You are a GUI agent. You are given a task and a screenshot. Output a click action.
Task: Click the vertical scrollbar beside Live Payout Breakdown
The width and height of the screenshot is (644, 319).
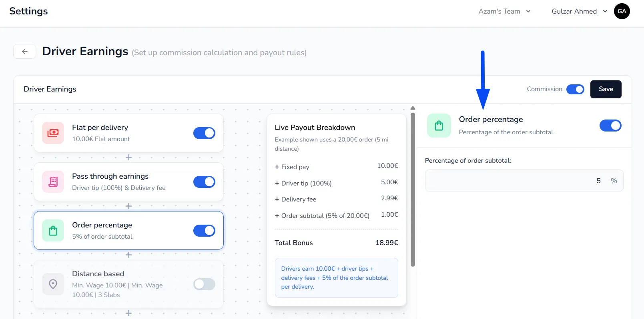coord(413,189)
